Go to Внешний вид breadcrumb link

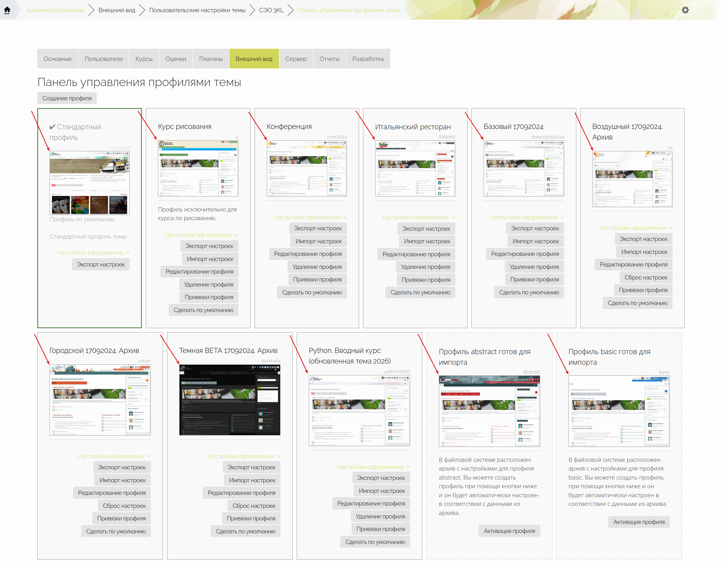(x=117, y=10)
